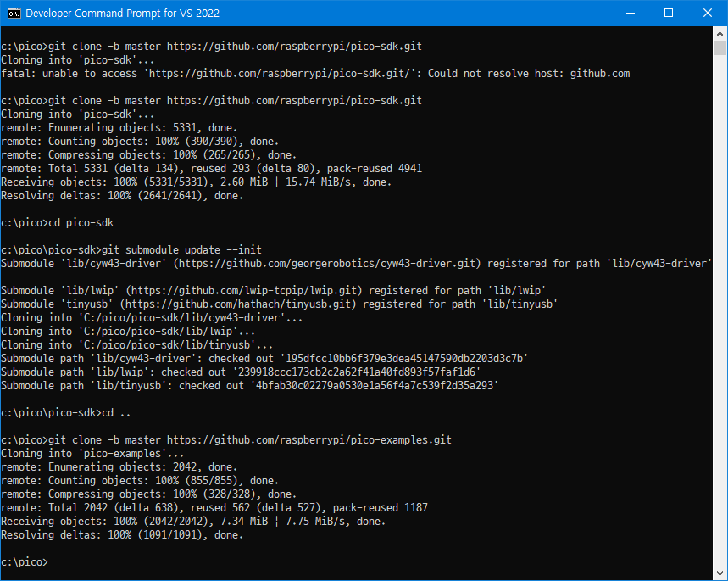The width and height of the screenshot is (728, 581).
Task: Click "Cloning into 'C:/pico/pico-sdk/lib/cyw43-driver'" line
Action: click(152, 317)
